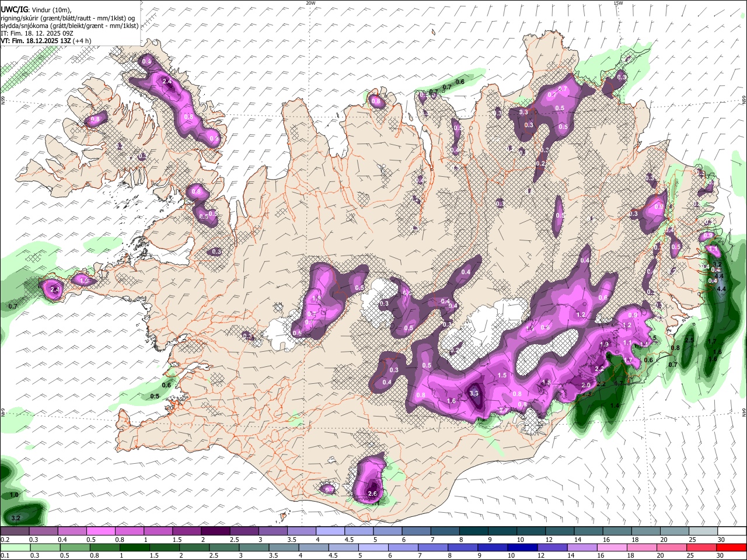
Task: Click the bright red swatch labeled 30 in the lower legend row
Action: coord(731,548)
